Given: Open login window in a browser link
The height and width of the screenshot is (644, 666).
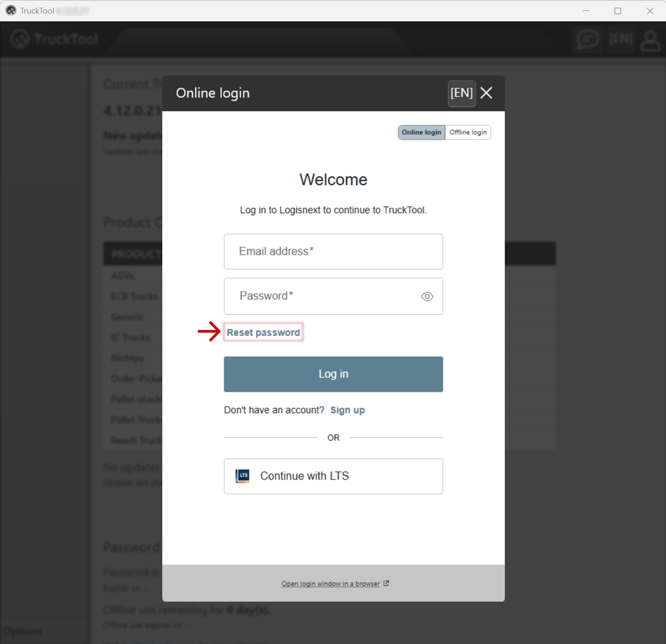Looking at the screenshot, I should pos(331,584).
